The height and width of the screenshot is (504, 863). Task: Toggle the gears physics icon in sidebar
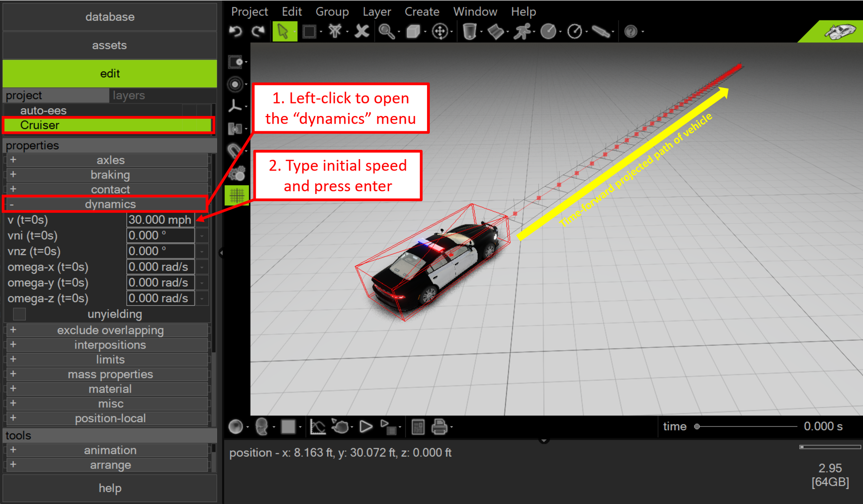[237, 174]
